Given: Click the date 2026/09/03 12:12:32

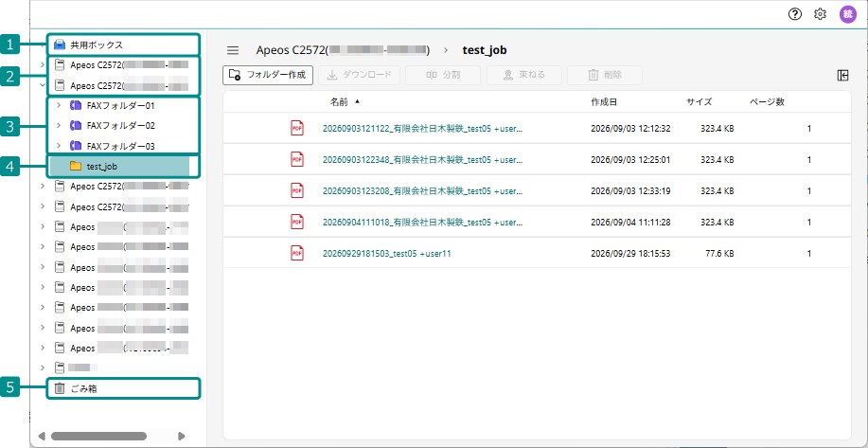Looking at the screenshot, I should tap(630, 129).
